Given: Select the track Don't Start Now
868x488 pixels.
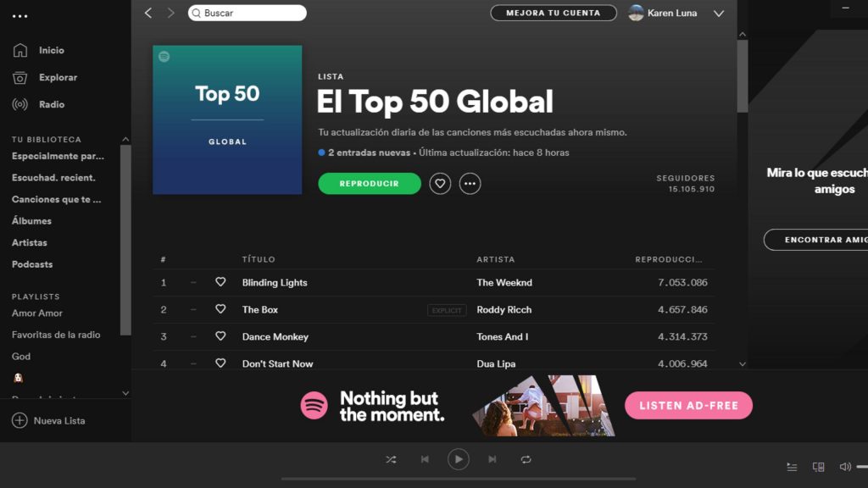Looking at the screenshot, I should tap(277, 363).
